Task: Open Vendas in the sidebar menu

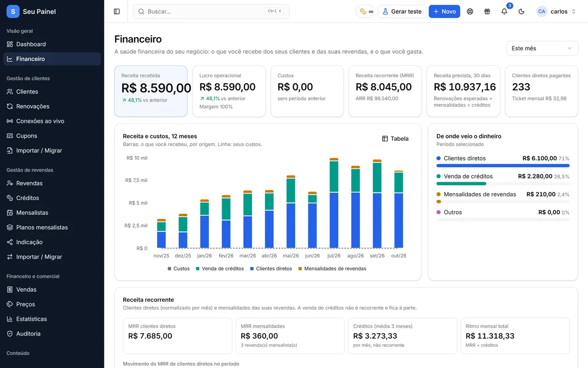Action: 52,289
